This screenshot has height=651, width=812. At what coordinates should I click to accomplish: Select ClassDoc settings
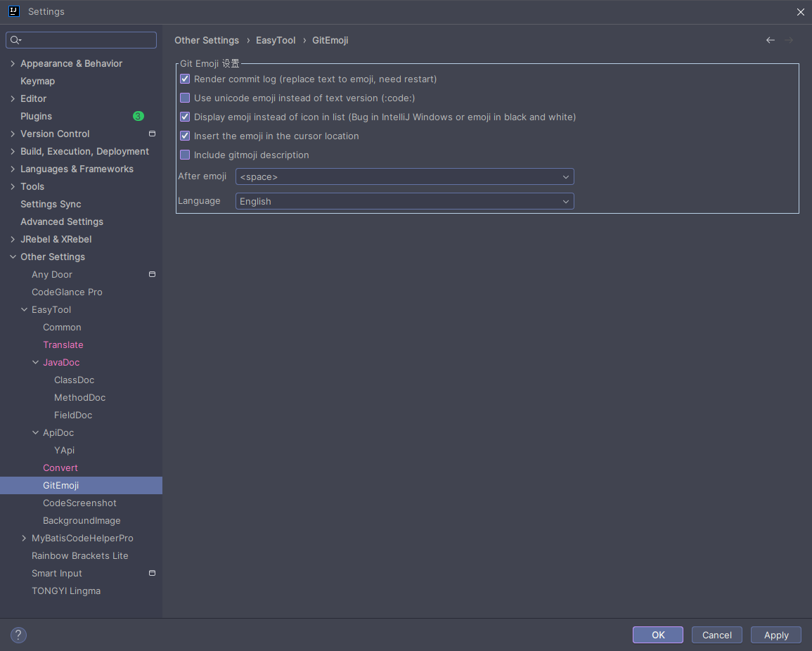coord(74,380)
